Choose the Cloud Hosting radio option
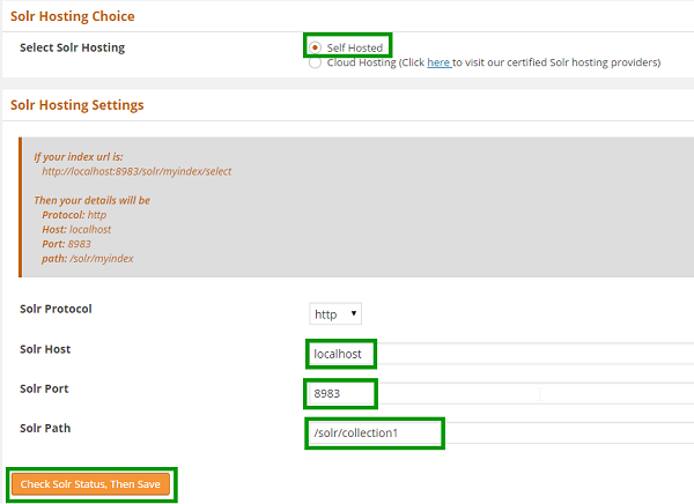The width and height of the screenshot is (694, 504). tap(315, 62)
